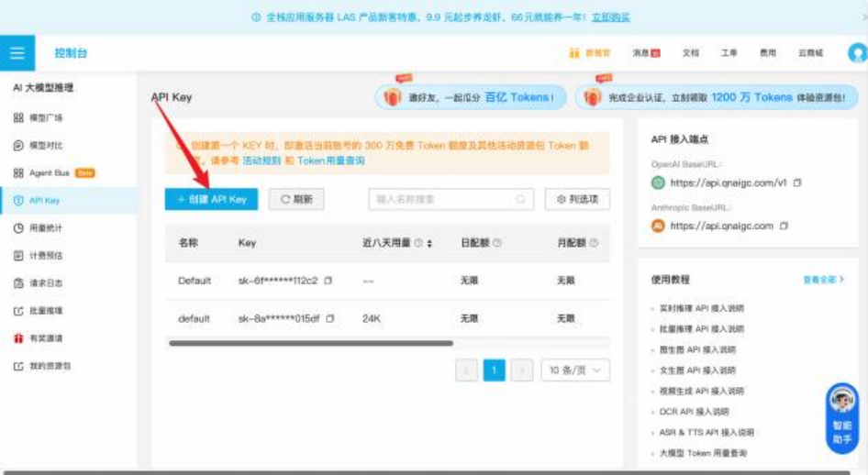Screen dimensions: 868x475
Task: Click 立即购买 in the top banner
Action: point(610,17)
